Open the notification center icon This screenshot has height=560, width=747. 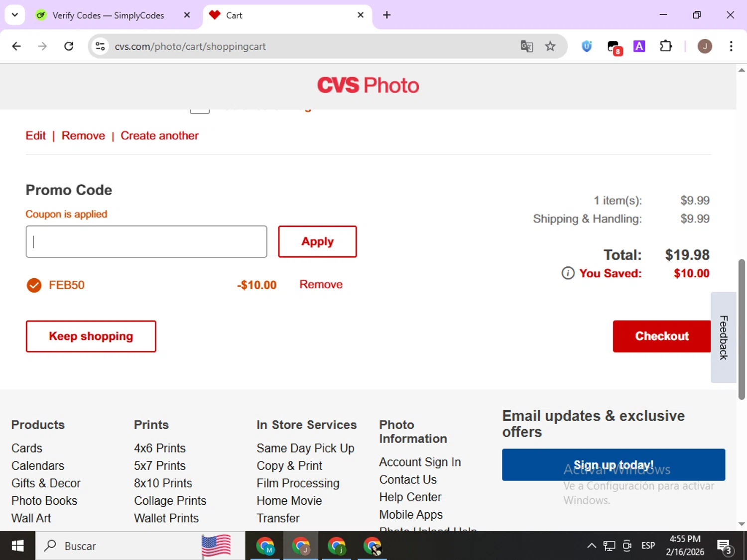coord(724,547)
